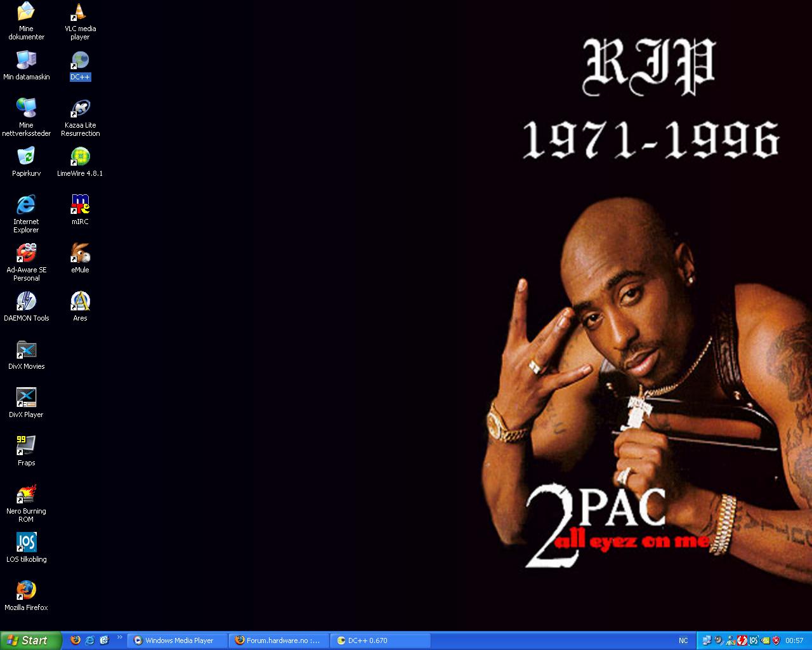Viewport: 812px width, 650px height.
Task: Click the NC language bar indicator
Action: (683, 640)
